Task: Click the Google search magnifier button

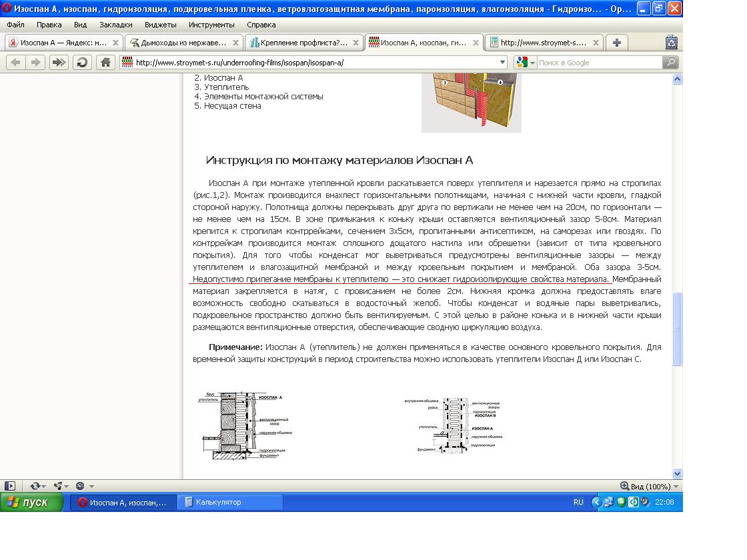Action: 670,63
